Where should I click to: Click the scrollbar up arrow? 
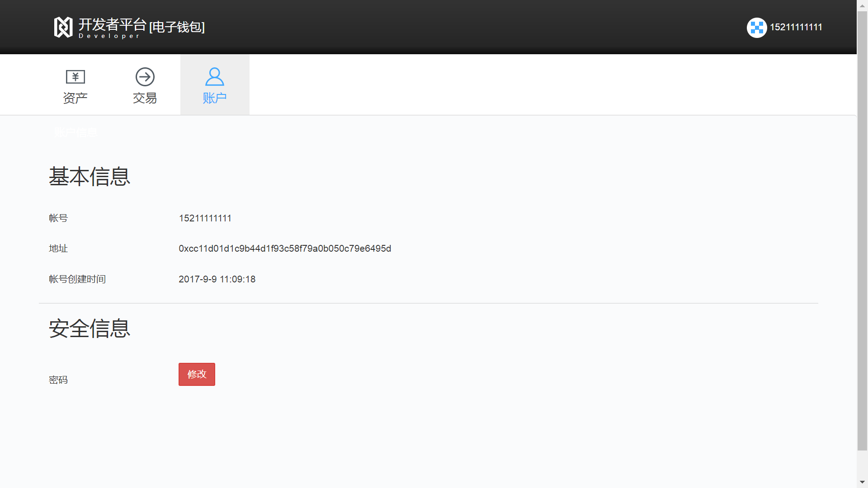862,5
